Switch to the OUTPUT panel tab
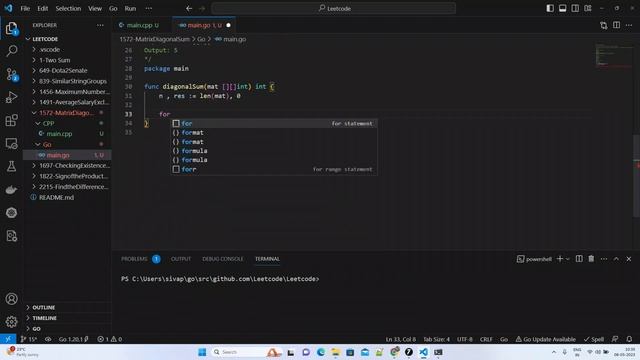The width and height of the screenshot is (640, 360). [x=181, y=259]
